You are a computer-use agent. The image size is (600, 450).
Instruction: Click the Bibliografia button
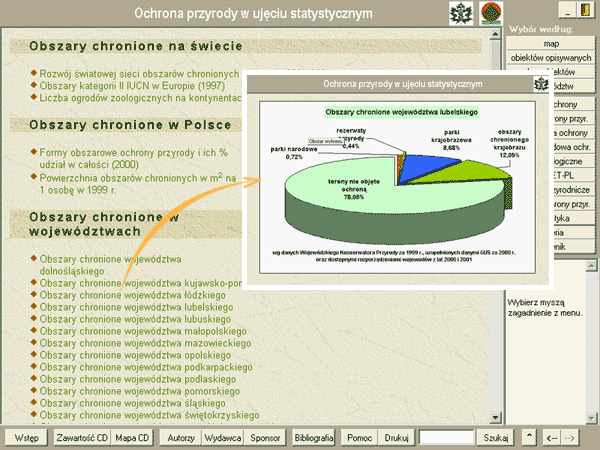[315, 438]
